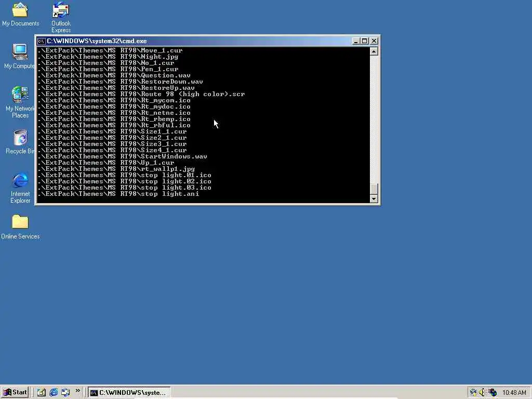Click the Pen_1.cur output line
Image resolution: width=532 pixels, height=399 pixels.
tap(108, 69)
